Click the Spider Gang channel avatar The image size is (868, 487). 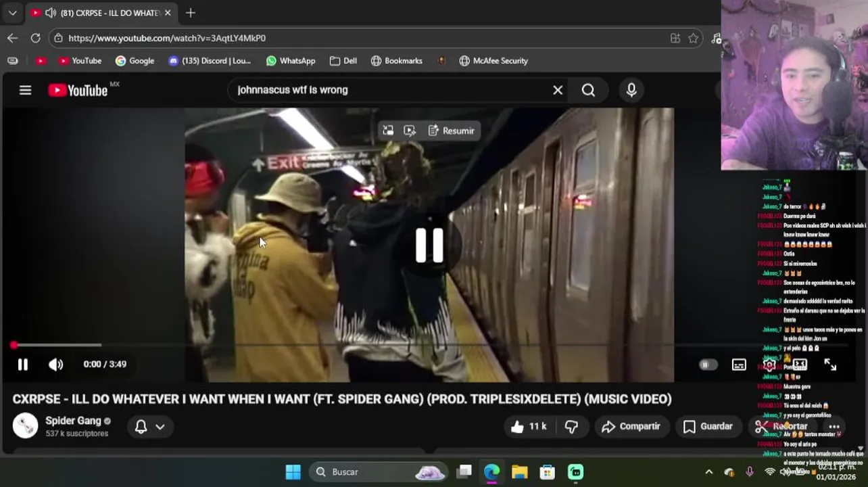pyautogui.click(x=26, y=425)
